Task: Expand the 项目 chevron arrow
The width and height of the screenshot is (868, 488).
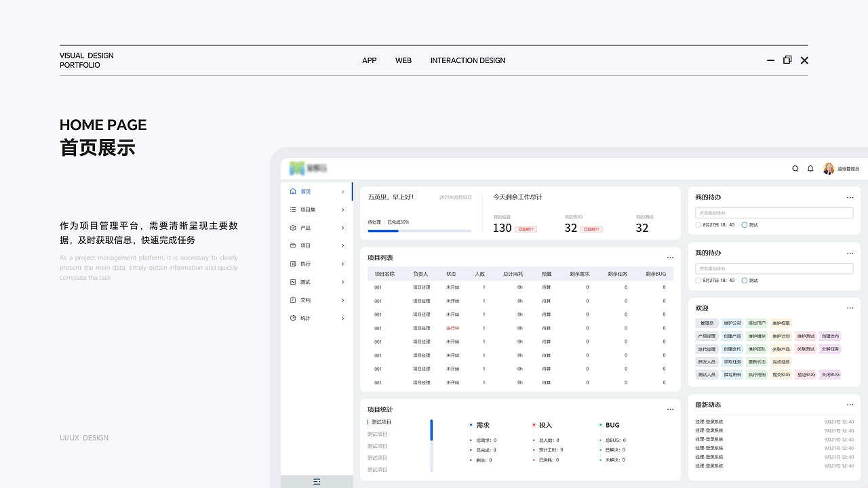Action: [x=342, y=245]
